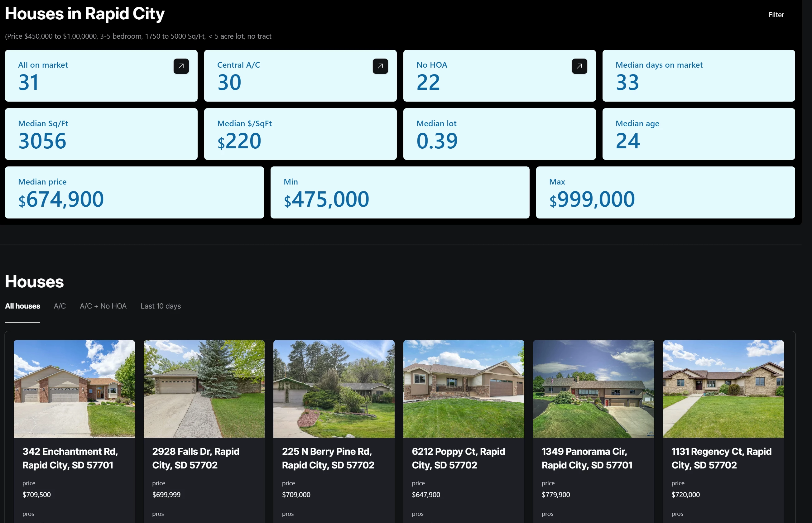Click the filter criteria subtitle text
The image size is (812, 523).
coord(138,36)
